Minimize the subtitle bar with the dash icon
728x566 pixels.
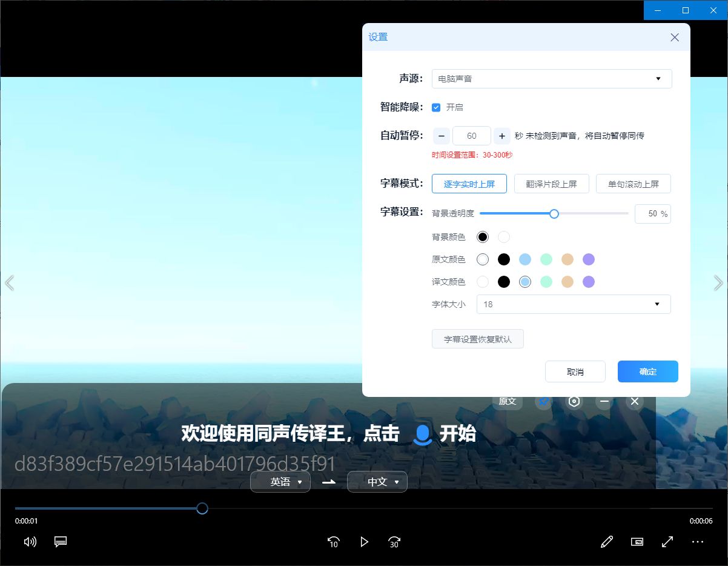click(x=604, y=401)
